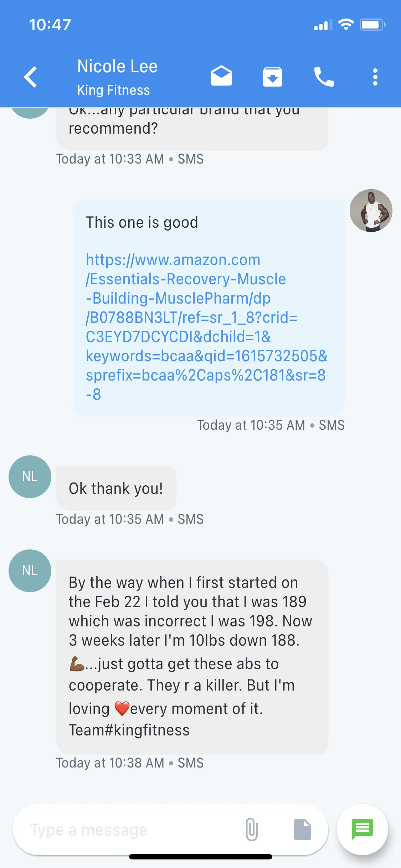Tap the trainer's profile photo
The width and height of the screenshot is (401, 868).
coord(371,211)
